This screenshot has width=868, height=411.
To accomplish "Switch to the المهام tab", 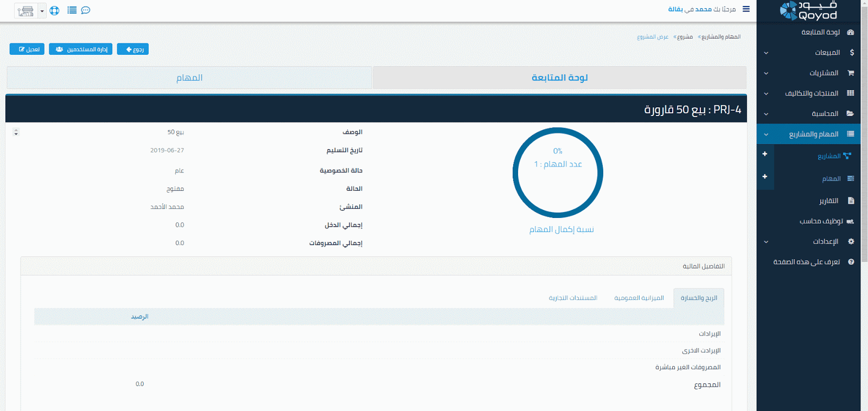I will coord(189,78).
